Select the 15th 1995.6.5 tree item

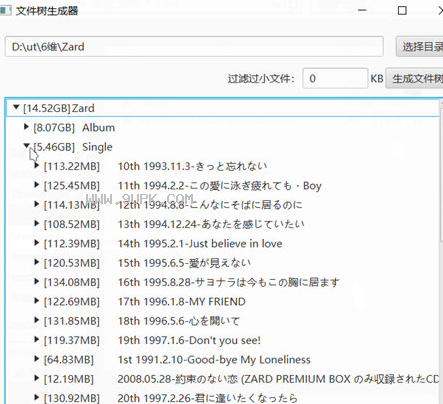tap(222, 263)
